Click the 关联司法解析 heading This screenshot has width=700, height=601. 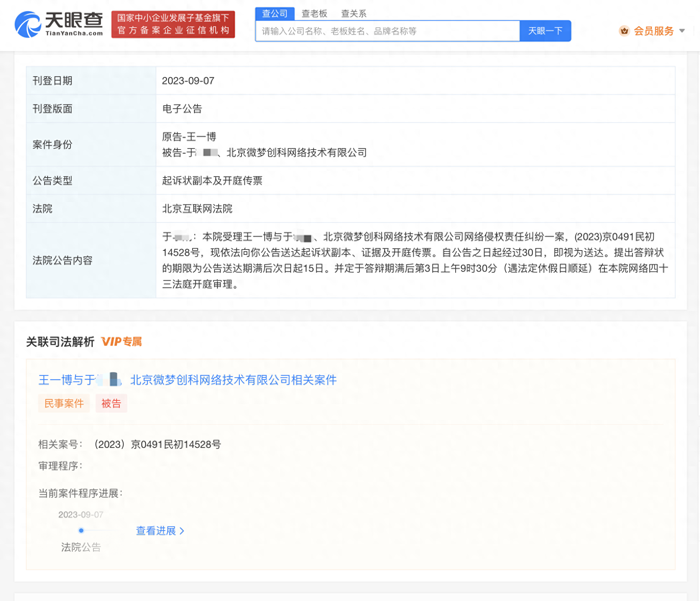point(60,341)
